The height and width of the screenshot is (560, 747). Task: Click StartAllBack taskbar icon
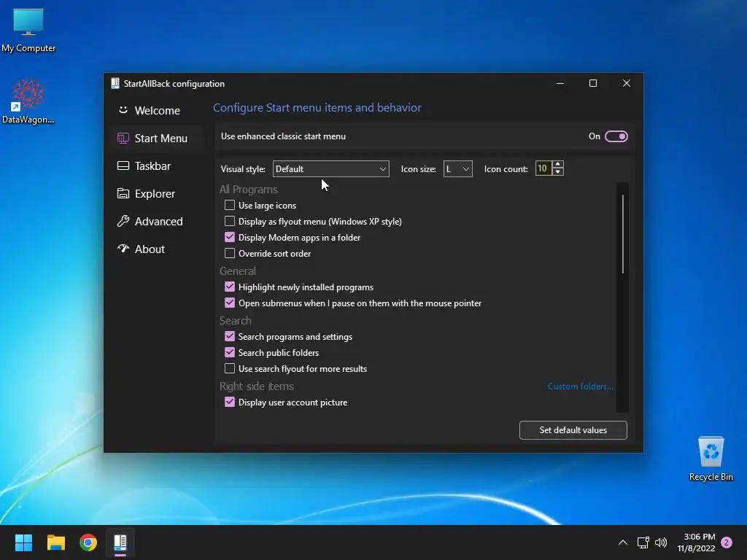pos(120,542)
